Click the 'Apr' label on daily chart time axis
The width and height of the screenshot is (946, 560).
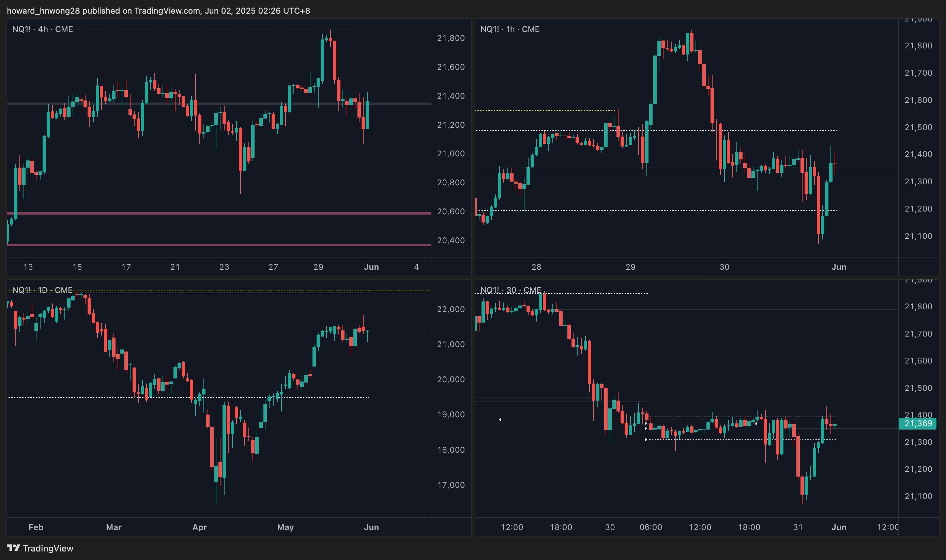point(199,527)
